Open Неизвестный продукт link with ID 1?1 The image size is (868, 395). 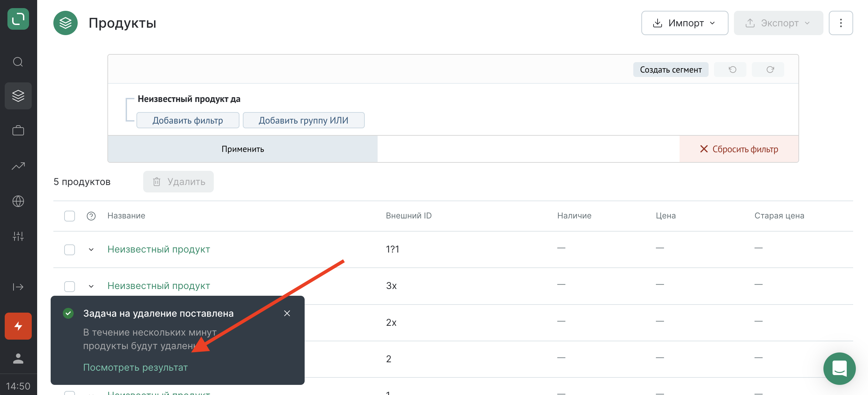tap(159, 249)
